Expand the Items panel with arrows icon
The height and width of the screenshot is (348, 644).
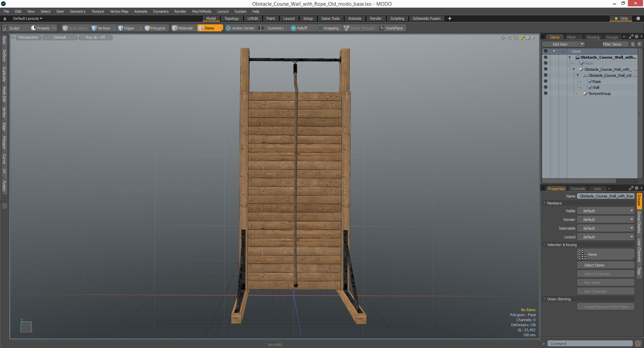[x=631, y=37]
